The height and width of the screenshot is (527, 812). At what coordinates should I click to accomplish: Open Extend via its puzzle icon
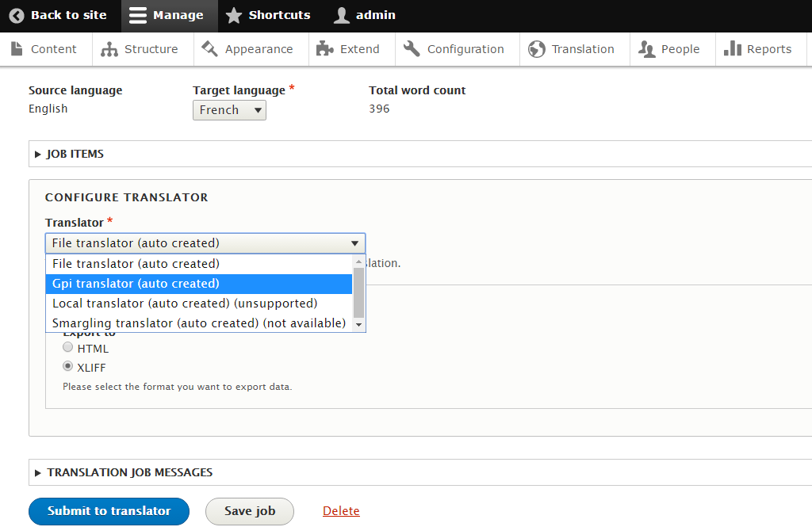point(324,49)
